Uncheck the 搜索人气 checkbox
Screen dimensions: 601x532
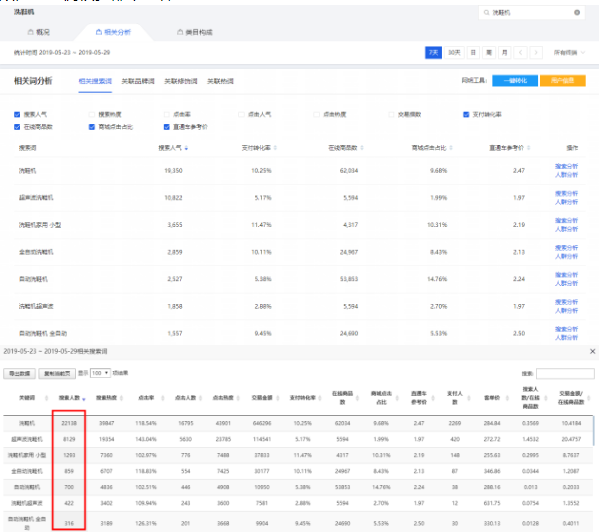click(x=17, y=115)
